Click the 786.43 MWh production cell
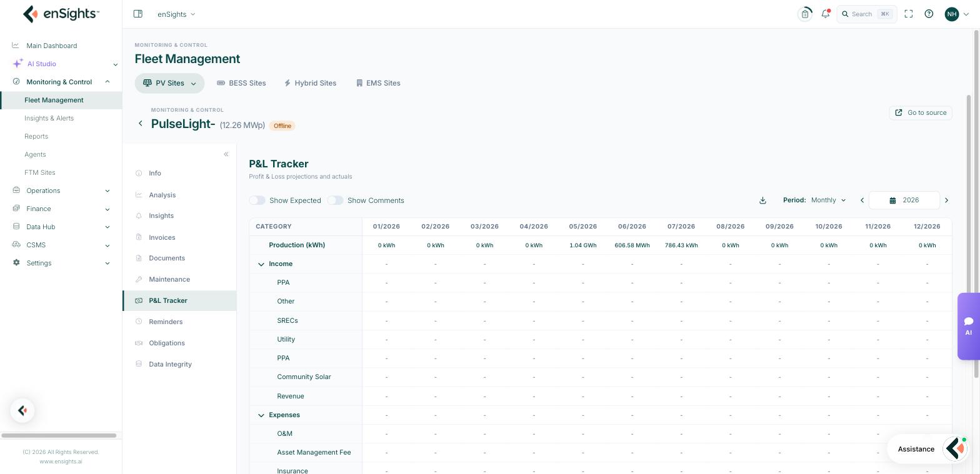The image size is (980, 474). tap(681, 245)
